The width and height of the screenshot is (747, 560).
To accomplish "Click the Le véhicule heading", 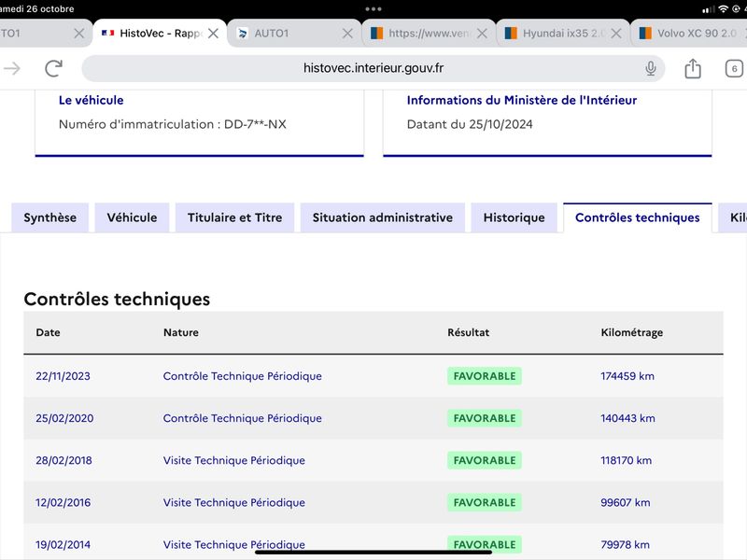I will (91, 100).
